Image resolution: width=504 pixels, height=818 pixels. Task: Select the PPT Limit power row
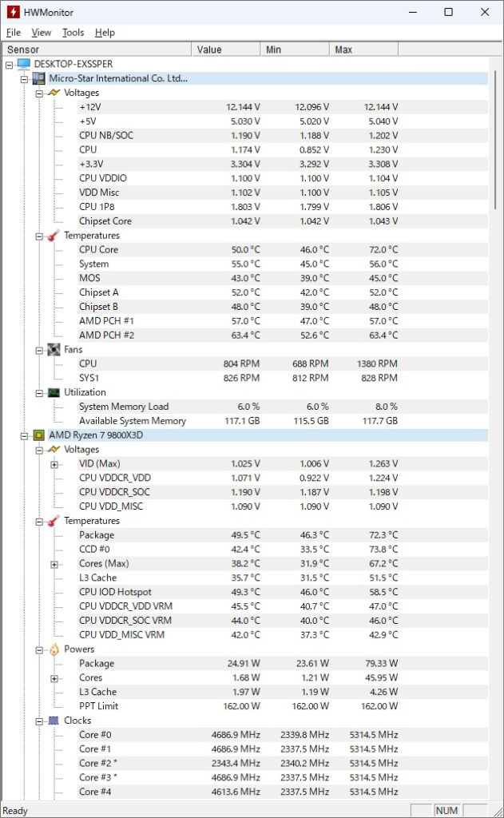[282, 706]
